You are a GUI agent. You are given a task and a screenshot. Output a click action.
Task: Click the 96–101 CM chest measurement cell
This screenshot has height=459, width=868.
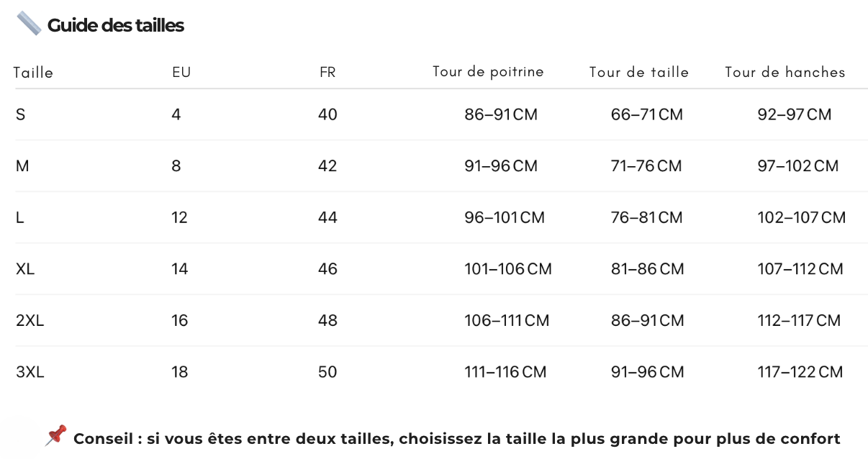(505, 217)
